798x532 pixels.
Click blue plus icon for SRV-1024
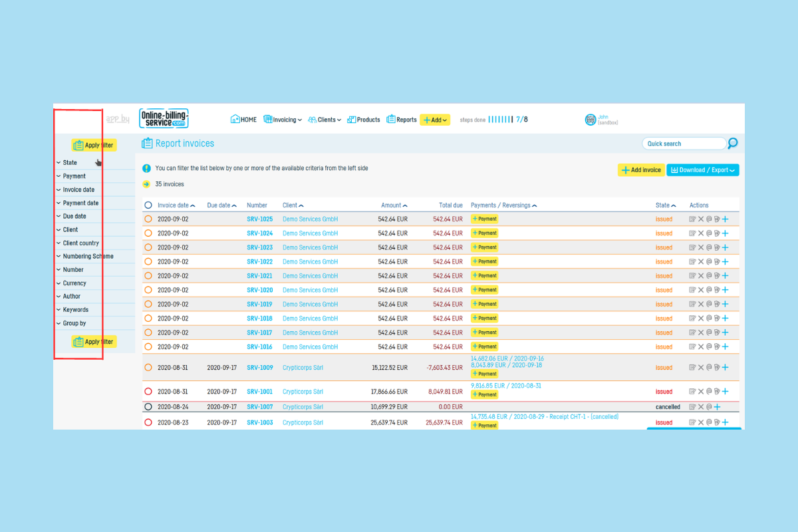pos(726,233)
